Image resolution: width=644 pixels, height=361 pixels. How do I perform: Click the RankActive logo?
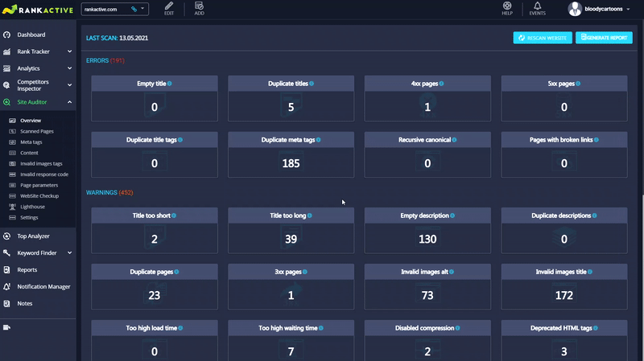point(38,10)
